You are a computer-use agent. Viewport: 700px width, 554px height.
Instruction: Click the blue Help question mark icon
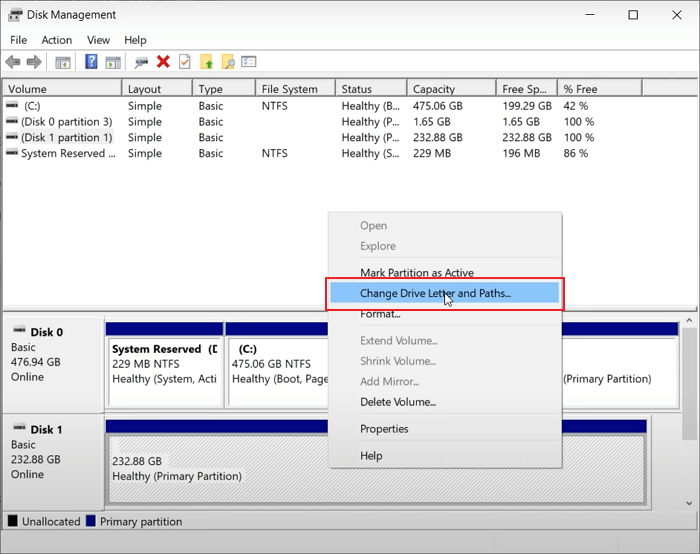91,62
